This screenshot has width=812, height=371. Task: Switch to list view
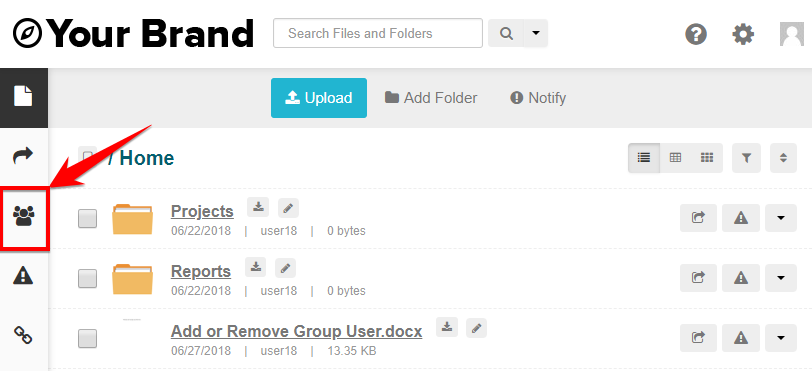click(644, 158)
